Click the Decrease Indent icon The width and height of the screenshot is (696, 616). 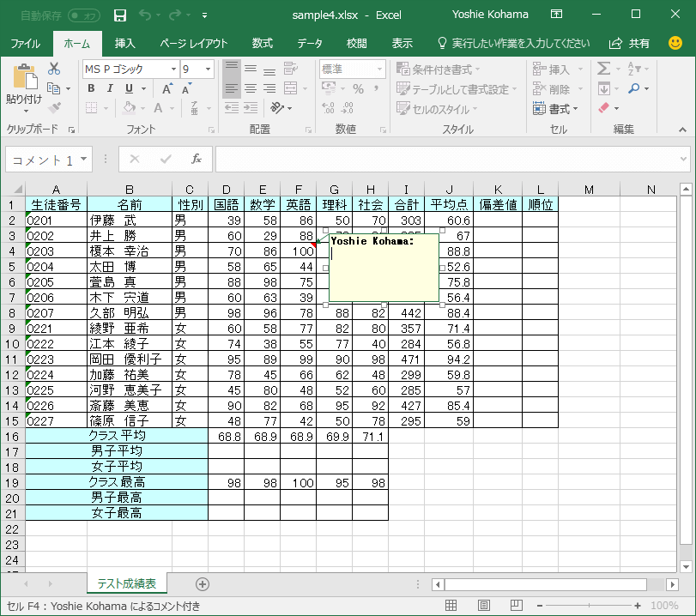pos(231,108)
